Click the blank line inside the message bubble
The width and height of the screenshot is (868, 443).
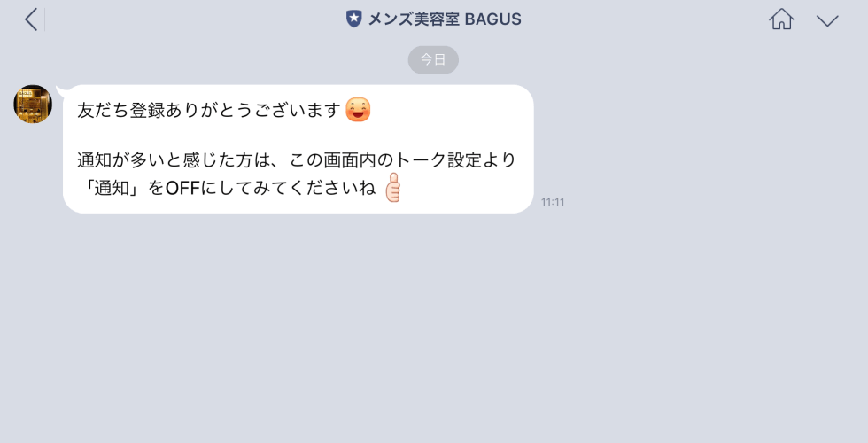[298, 135]
